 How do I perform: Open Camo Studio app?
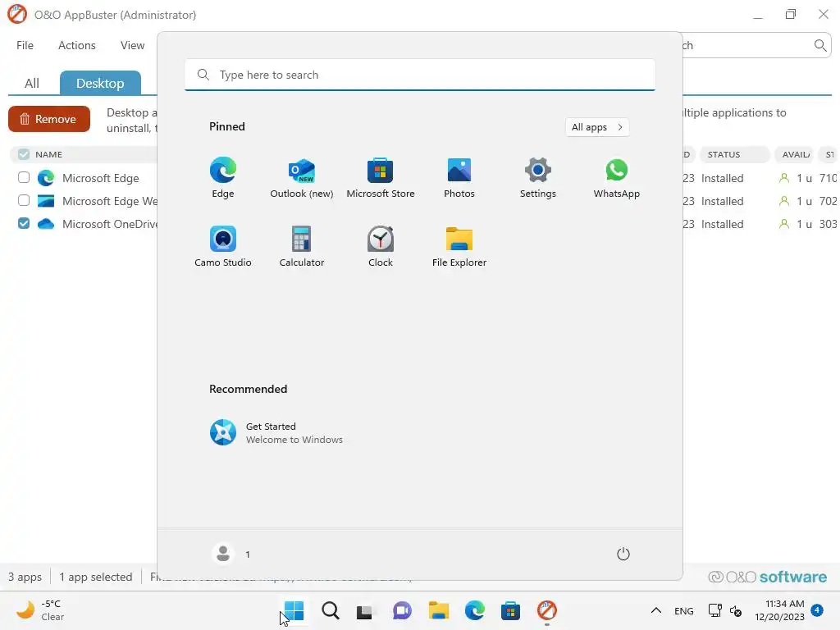click(x=223, y=246)
